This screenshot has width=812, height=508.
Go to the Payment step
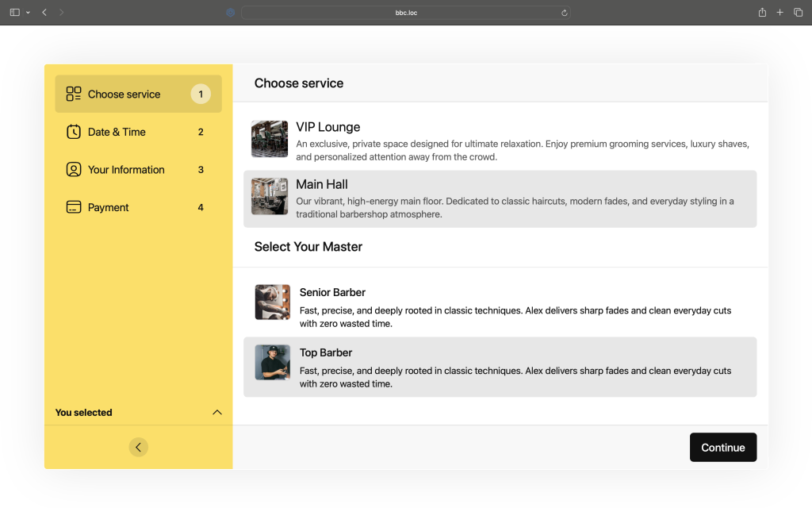[138, 207]
